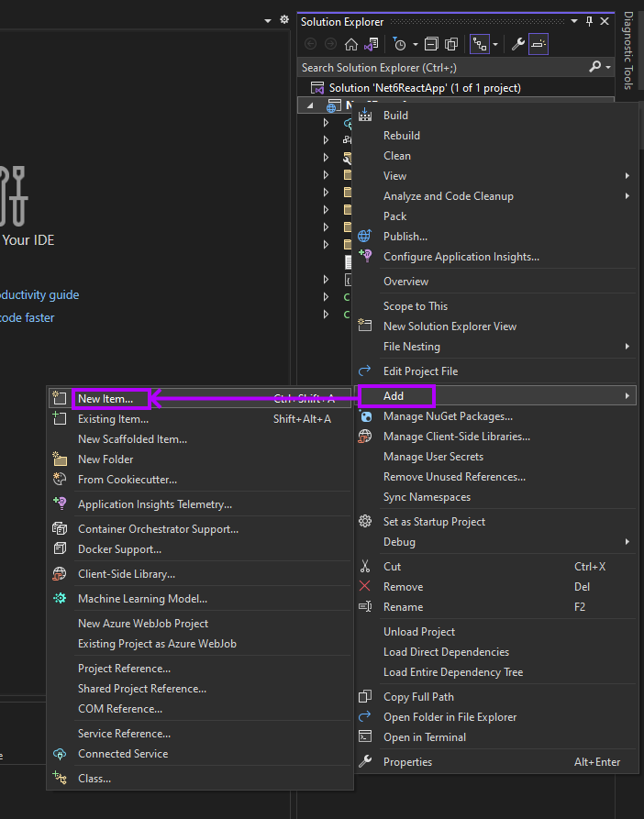
Task: Open Solution Explorer search options dropdown
Action: 608,67
